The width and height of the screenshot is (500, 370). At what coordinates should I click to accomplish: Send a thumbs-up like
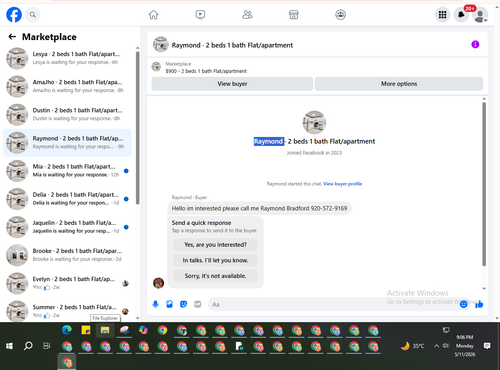479,304
